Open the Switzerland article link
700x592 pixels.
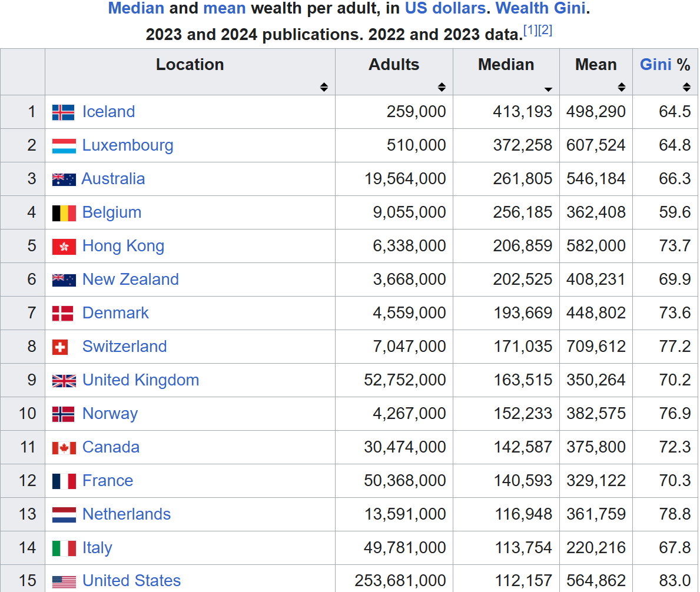pos(125,347)
